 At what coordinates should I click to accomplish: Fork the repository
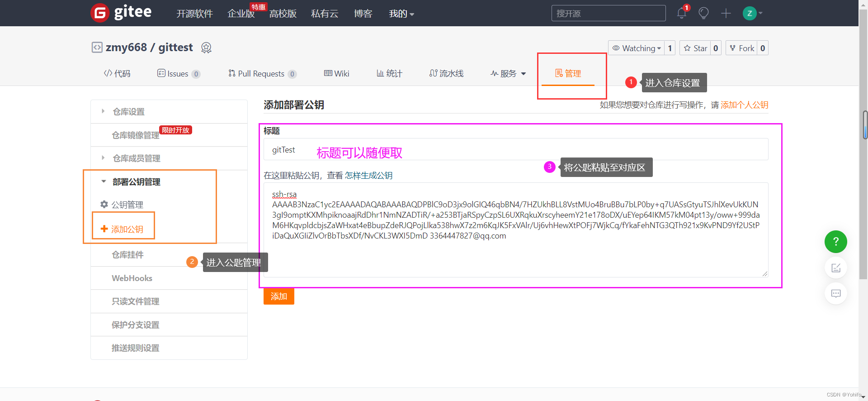tap(741, 48)
